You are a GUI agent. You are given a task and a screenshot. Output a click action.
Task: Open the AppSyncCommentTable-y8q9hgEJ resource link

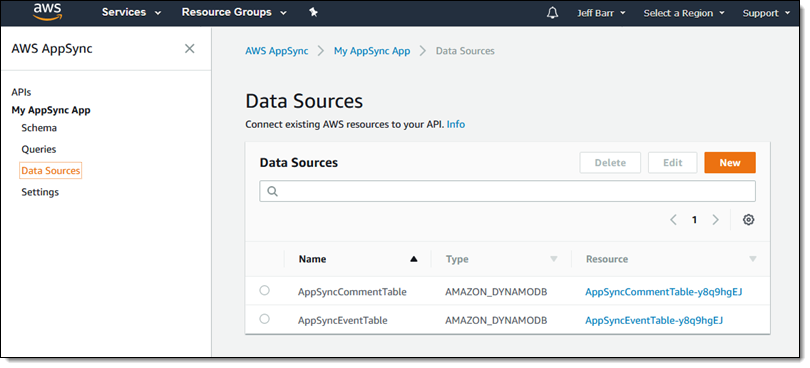pos(663,292)
